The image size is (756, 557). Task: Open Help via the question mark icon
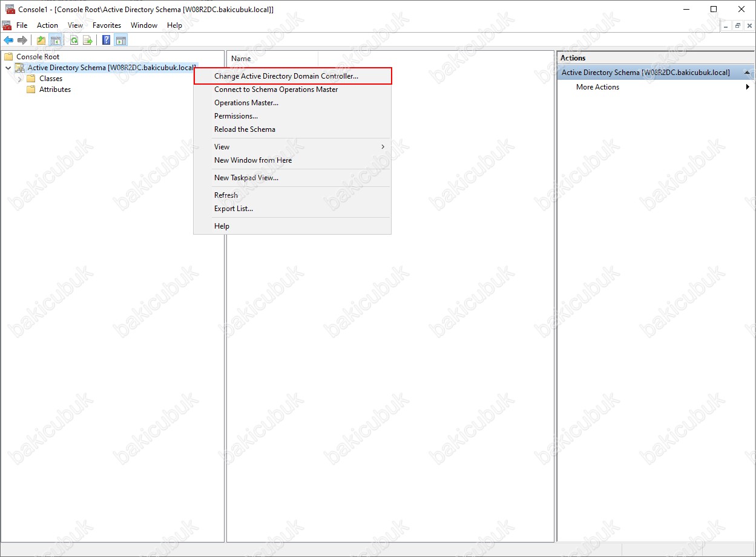click(107, 41)
